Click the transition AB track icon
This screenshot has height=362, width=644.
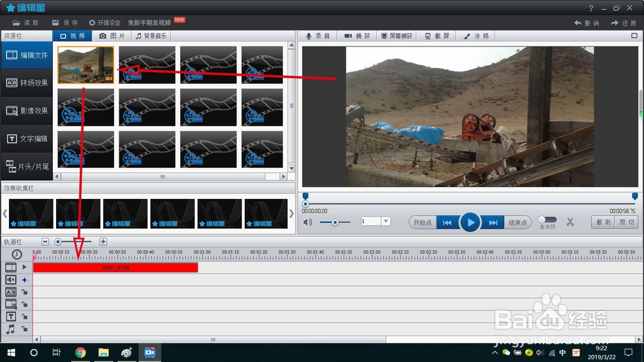(x=11, y=292)
